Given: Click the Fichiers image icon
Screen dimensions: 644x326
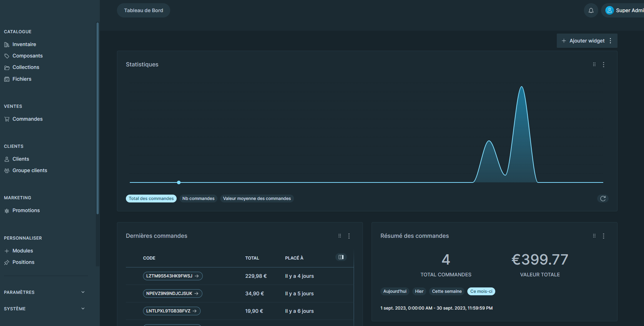Looking at the screenshot, I should pos(7,79).
